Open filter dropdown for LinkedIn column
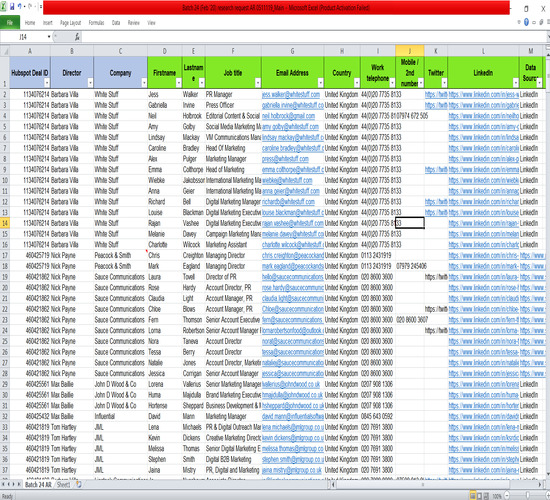The image size is (550, 500). point(516,83)
